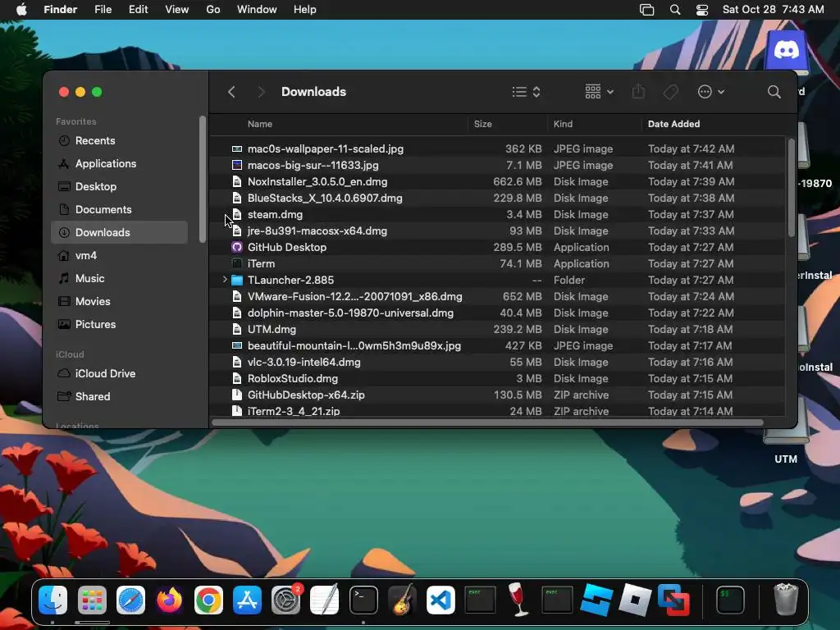Select Desktop in the sidebar
Image resolution: width=840 pixels, height=630 pixels.
coord(119,186)
